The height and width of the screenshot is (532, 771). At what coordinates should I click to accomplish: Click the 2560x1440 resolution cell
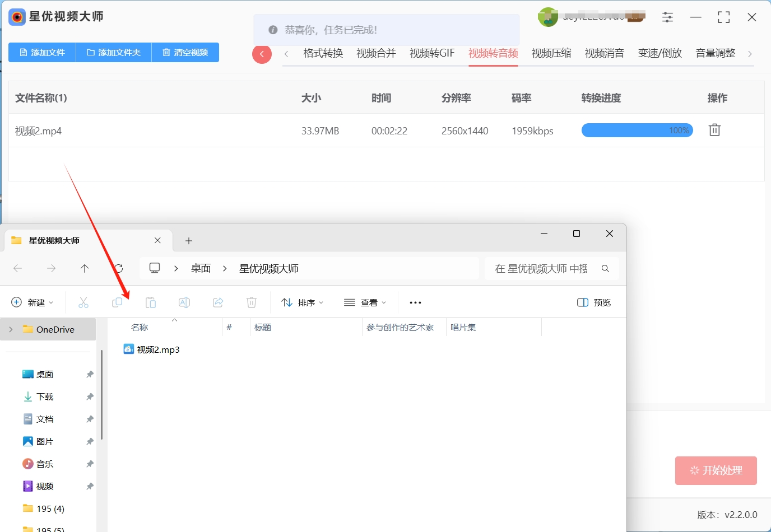(465, 131)
